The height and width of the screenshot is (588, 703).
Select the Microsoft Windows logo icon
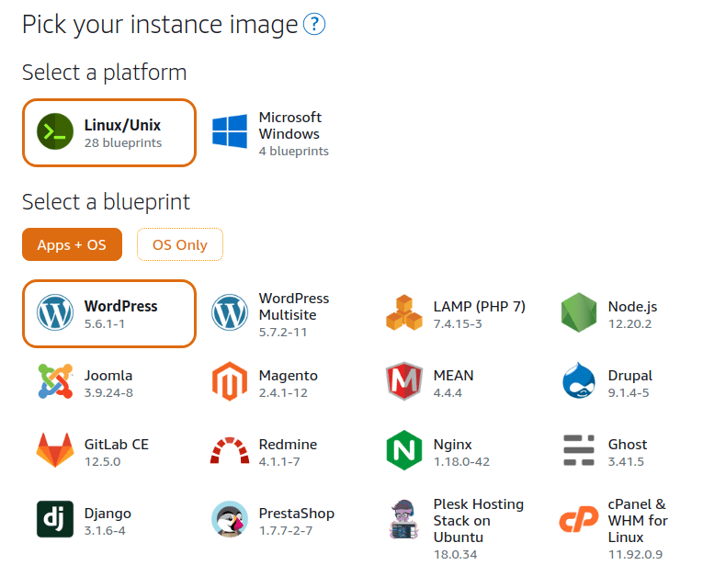230,131
